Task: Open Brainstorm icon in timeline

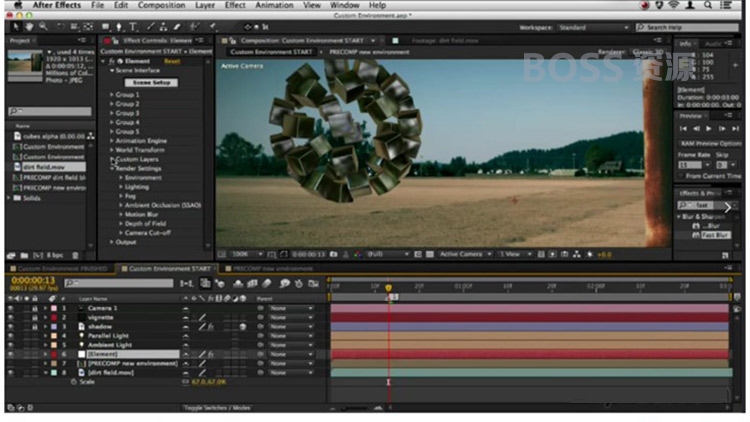Action: pyautogui.click(x=284, y=284)
